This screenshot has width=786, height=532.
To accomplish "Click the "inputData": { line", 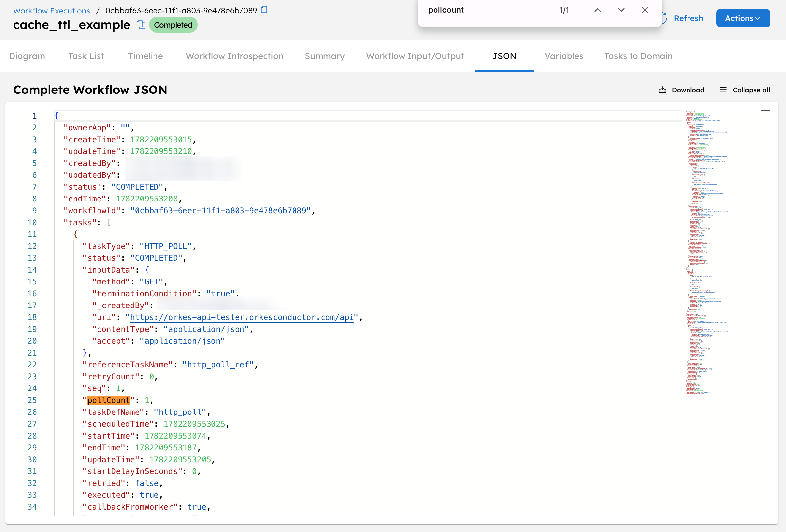I will tap(116, 270).
